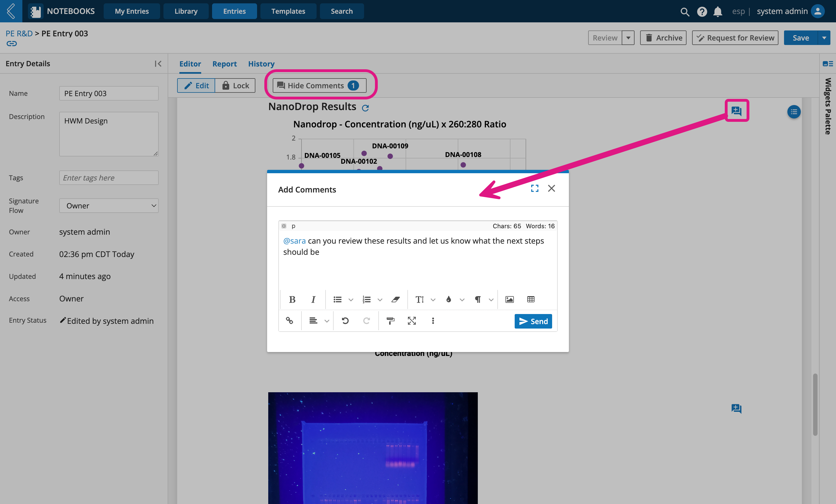Switch to the Editor tab
The image size is (836, 504).
click(190, 64)
